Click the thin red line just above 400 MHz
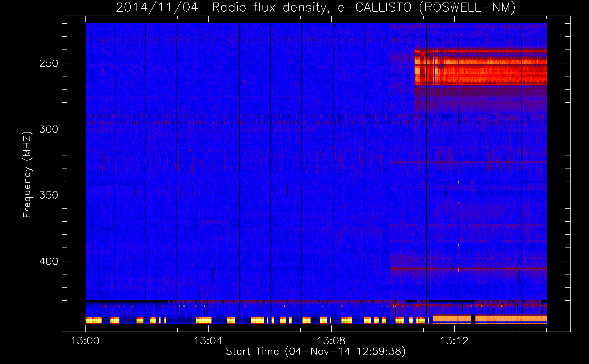 468,269
